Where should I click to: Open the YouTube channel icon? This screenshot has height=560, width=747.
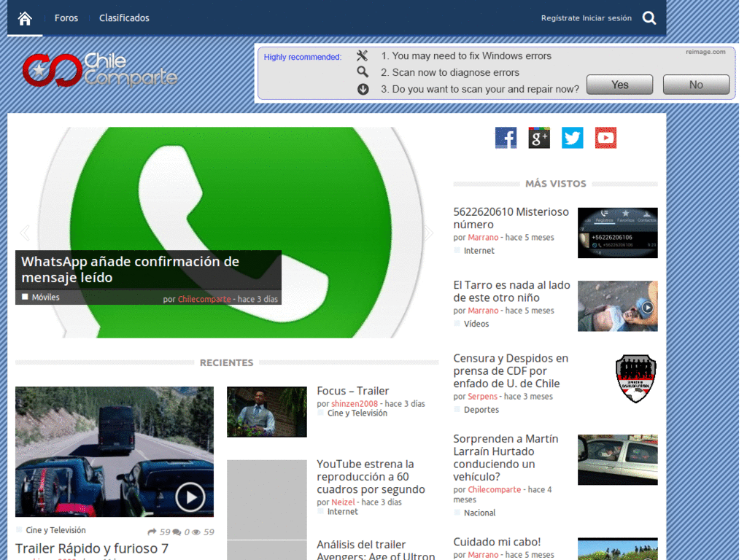click(x=605, y=138)
